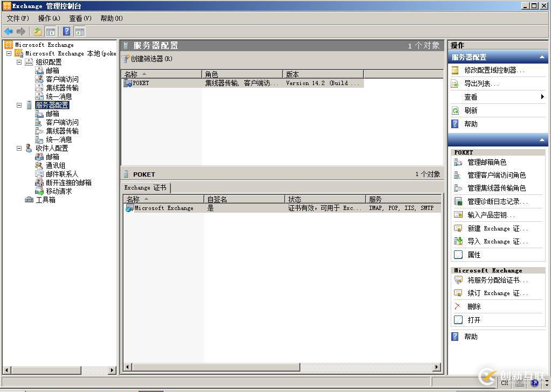The height and width of the screenshot is (392, 551).
Task: Collapse the second blue actions section
Action: pyautogui.click(x=542, y=140)
